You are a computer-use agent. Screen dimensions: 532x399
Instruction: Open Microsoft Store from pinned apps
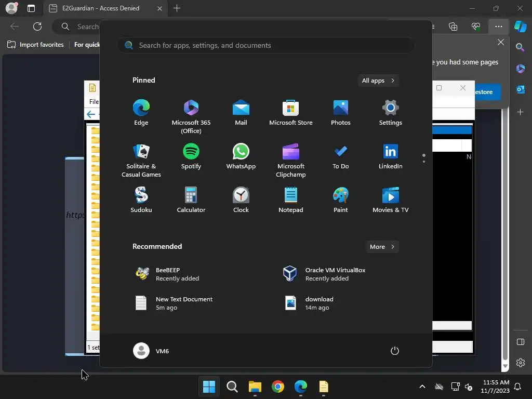tap(291, 113)
